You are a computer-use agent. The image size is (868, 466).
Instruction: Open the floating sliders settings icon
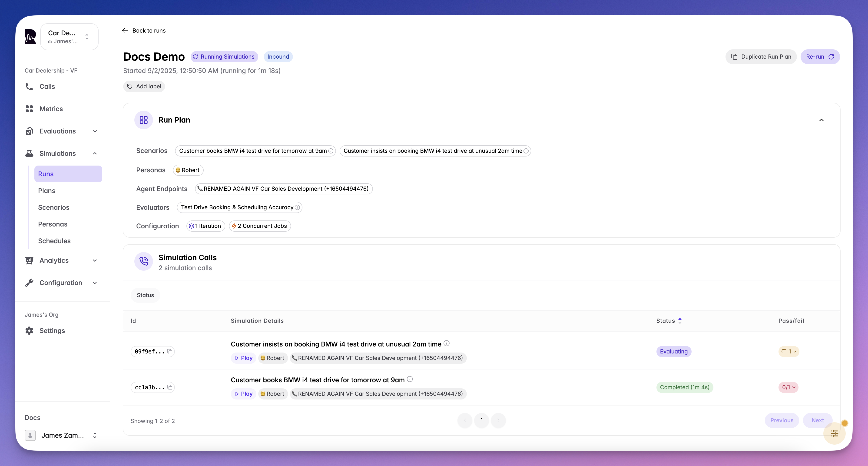pos(834,433)
